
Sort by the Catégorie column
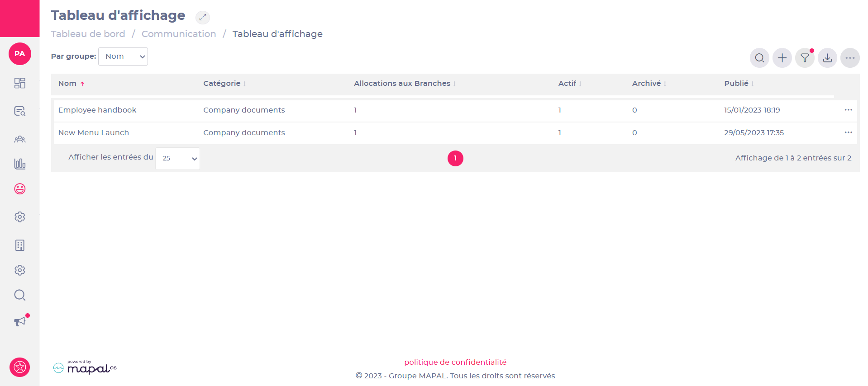point(224,84)
